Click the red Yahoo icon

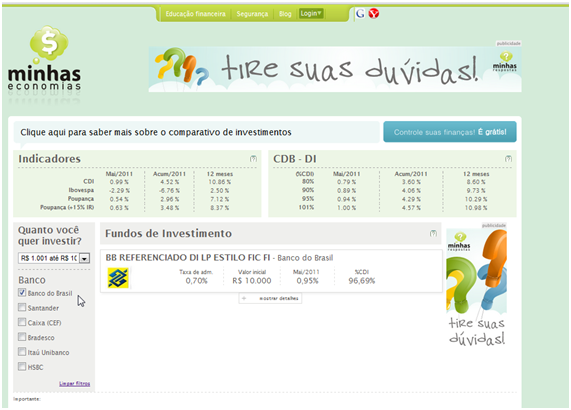point(374,14)
